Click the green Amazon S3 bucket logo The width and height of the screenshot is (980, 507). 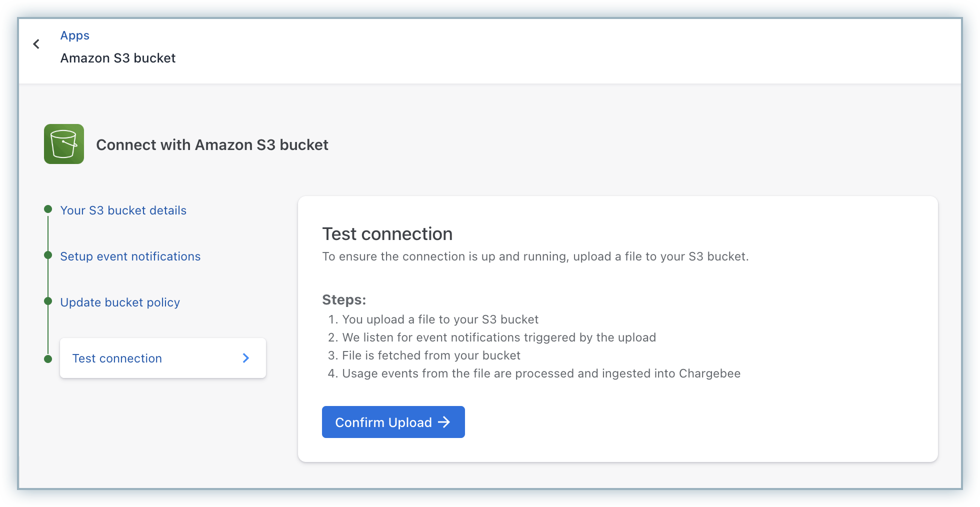pos(64,144)
